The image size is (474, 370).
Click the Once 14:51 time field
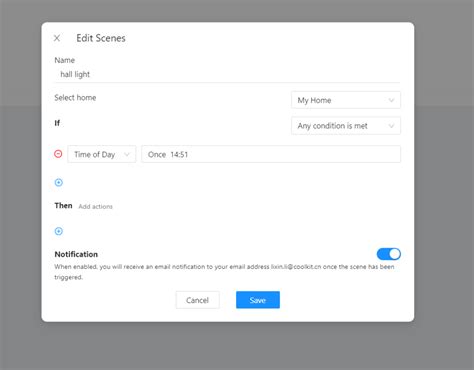(x=271, y=154)
